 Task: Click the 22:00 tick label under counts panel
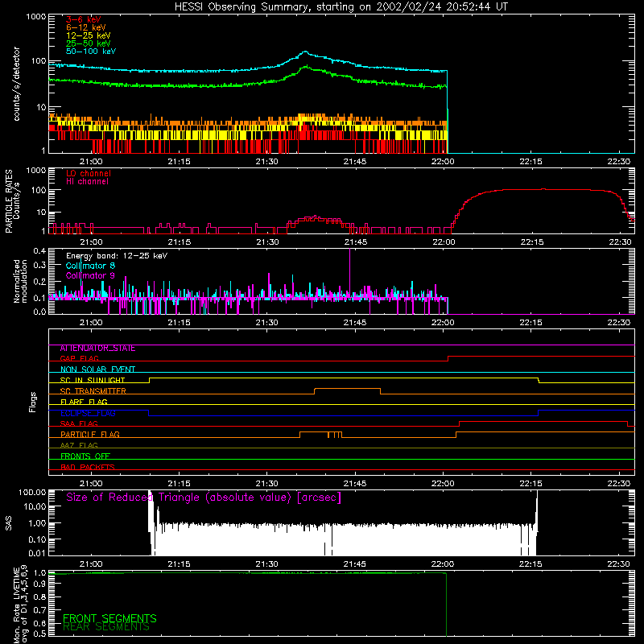click(443, 162)
